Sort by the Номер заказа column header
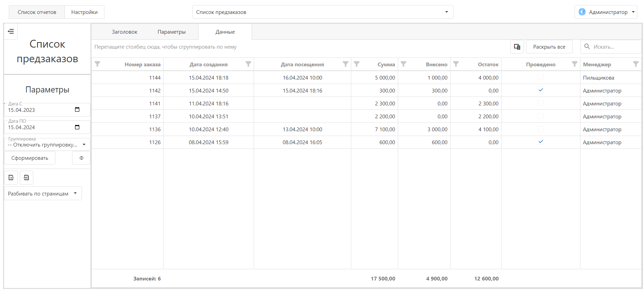Viewport: 644px width, 291px height. pos(142,64)
